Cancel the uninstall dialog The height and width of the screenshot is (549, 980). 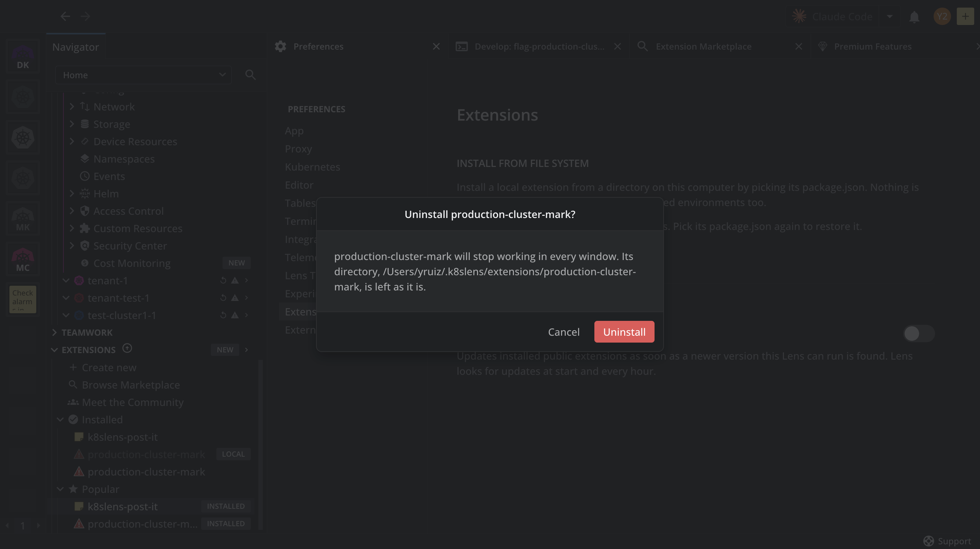[564, 332]
